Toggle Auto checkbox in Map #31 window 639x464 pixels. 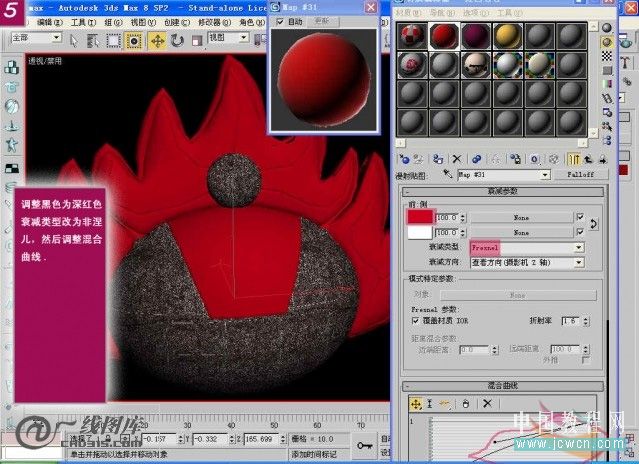[280, 22]
